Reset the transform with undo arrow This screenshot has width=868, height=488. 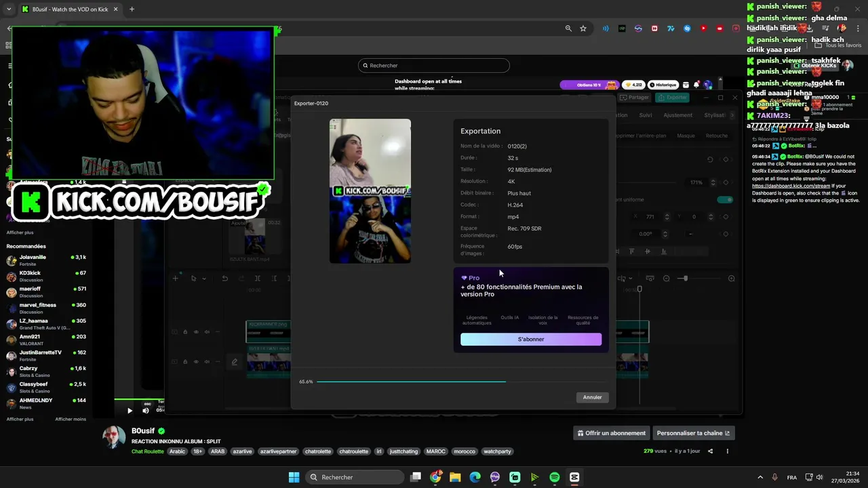pos(710,160)
